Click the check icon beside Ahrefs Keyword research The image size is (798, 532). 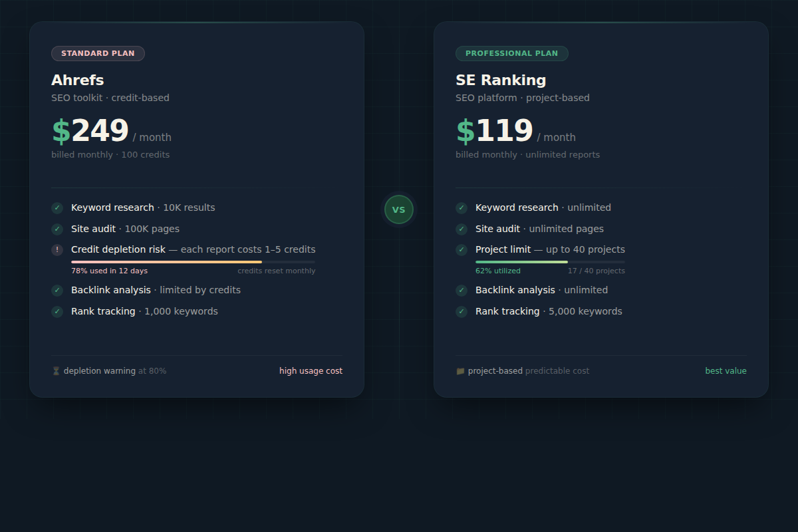57,208
